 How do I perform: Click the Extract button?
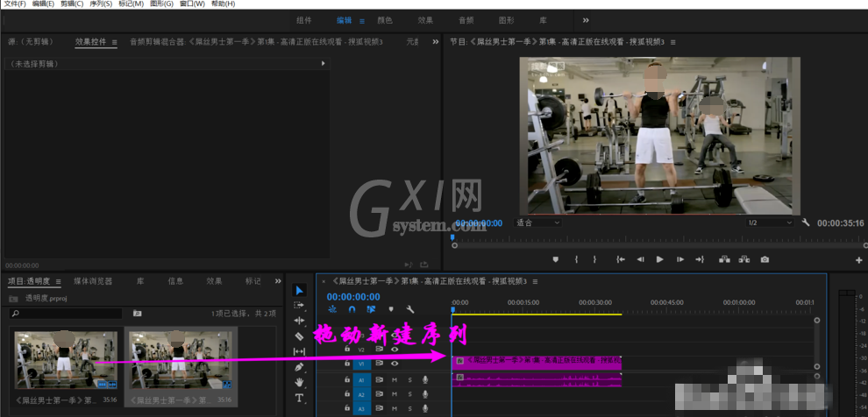pos(744,259)
